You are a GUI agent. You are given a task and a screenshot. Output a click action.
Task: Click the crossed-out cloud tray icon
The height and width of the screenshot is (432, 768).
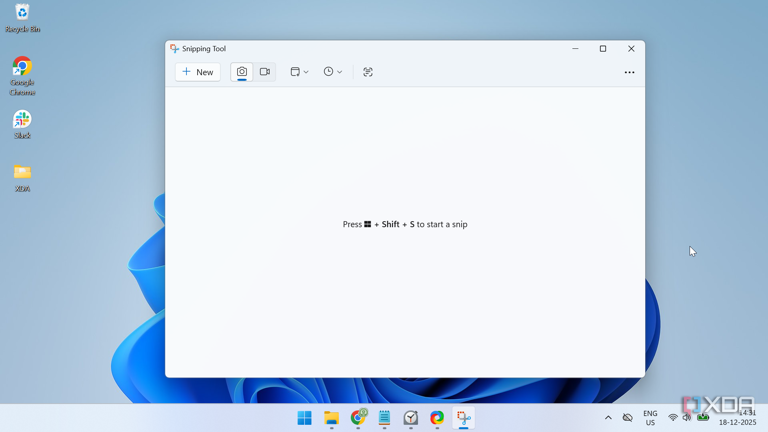click(627, 418)
